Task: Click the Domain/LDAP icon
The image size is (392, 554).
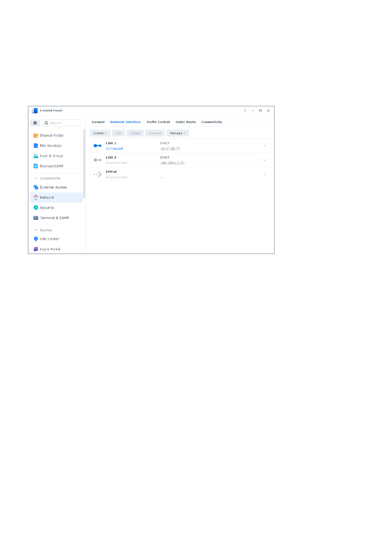Action: (36, 166)
